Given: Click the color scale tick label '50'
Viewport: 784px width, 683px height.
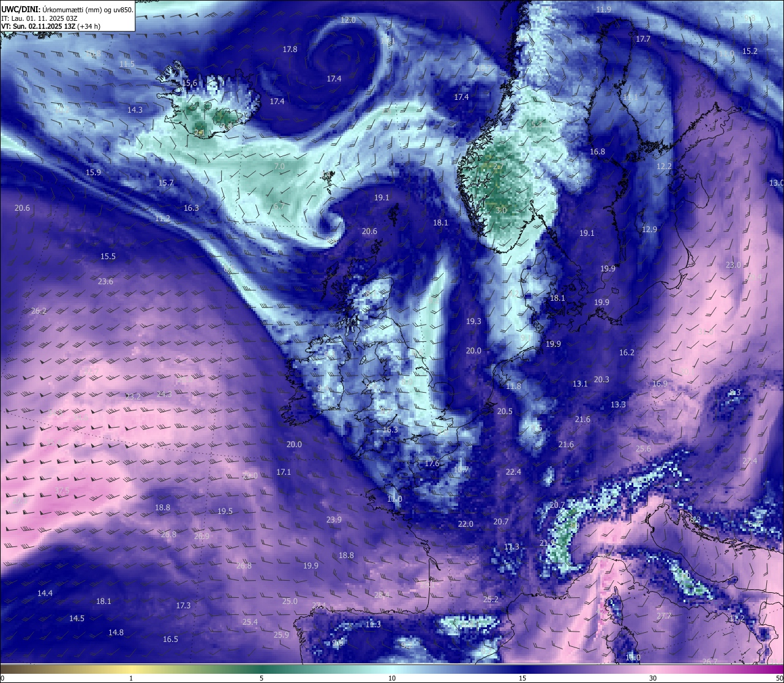Looking at the screenshot, I should click(x=778, y=678).
